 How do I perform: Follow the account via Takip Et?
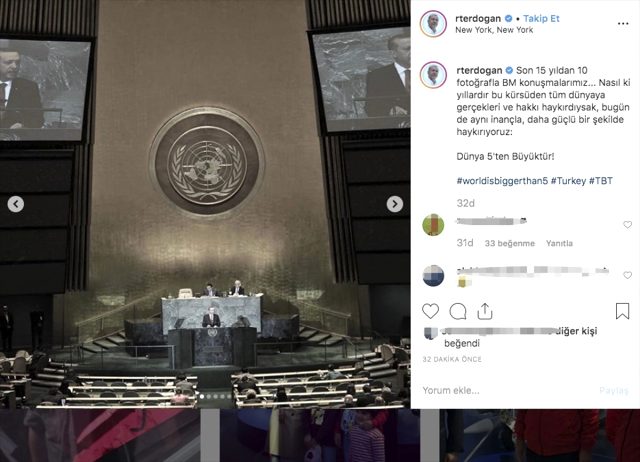coord(541,18)
